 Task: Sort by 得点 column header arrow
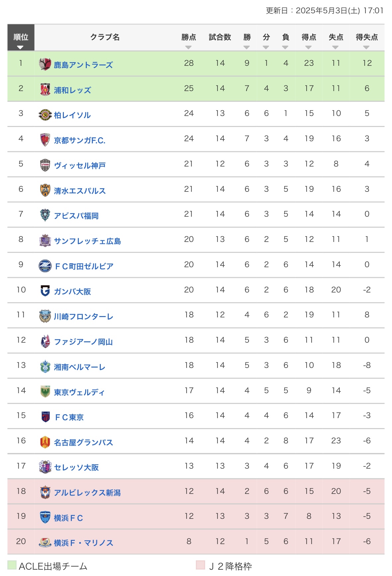coord(309,47)
